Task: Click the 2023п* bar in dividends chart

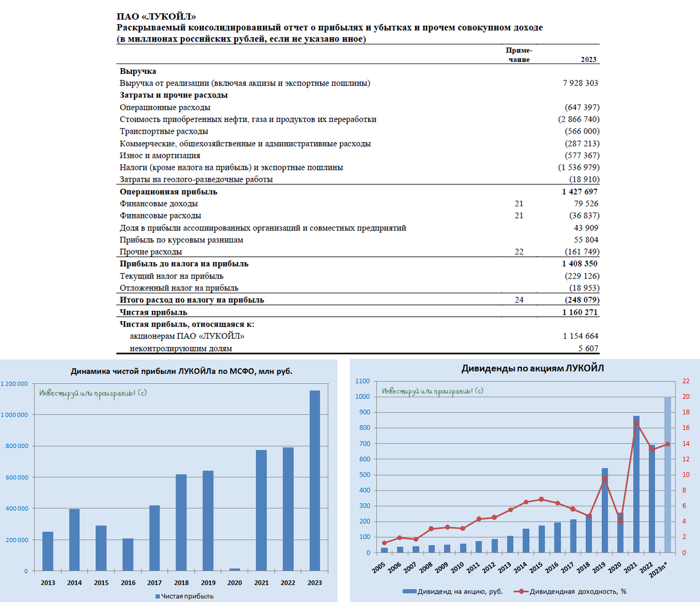Action: tap(667, 474)
